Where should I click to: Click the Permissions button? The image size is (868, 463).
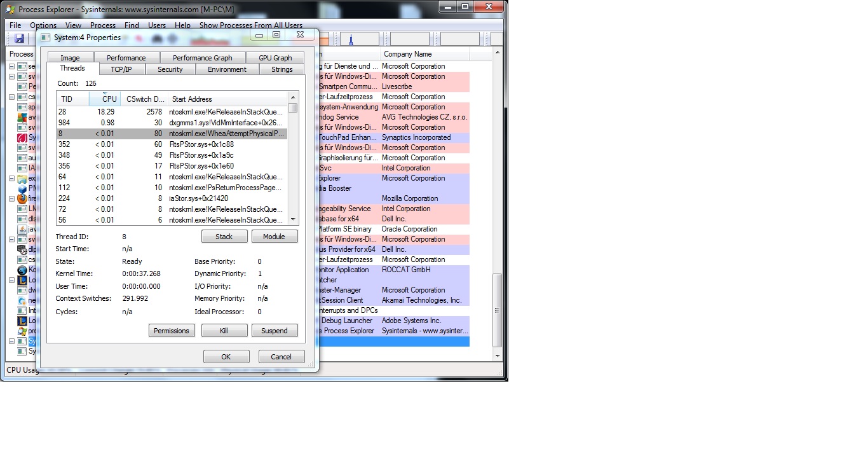click(172, 331)
